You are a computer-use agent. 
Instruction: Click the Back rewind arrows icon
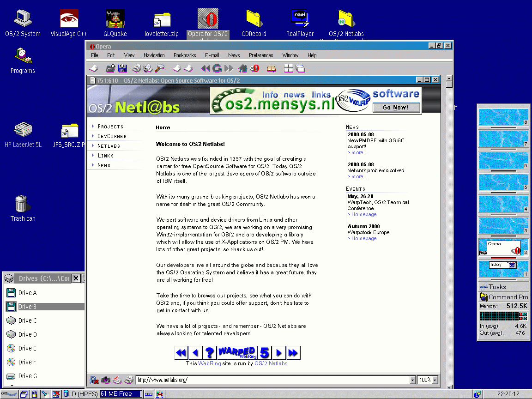(x=206, y=68)
